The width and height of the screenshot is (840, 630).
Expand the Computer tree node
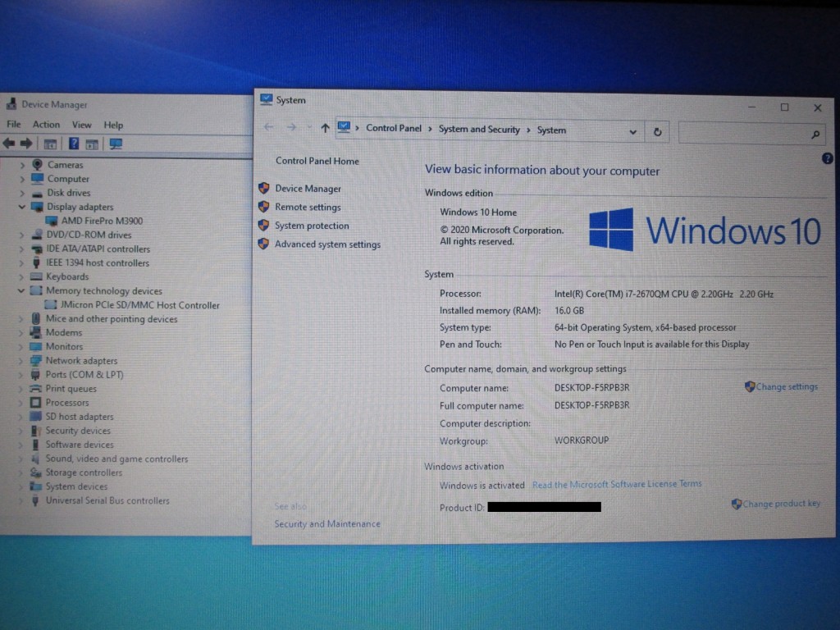click(x=22, y=179)
